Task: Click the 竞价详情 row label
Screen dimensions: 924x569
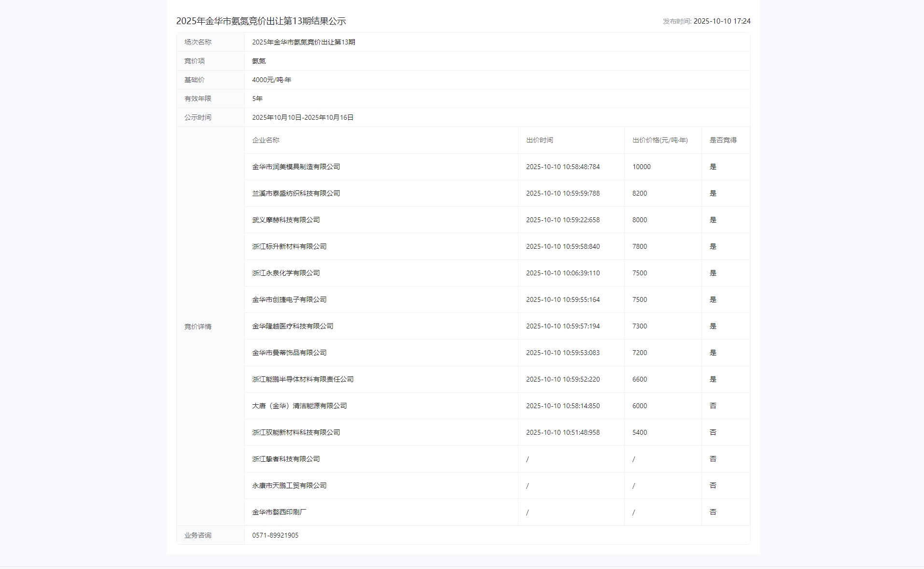Action: click(x=198, y=327)
